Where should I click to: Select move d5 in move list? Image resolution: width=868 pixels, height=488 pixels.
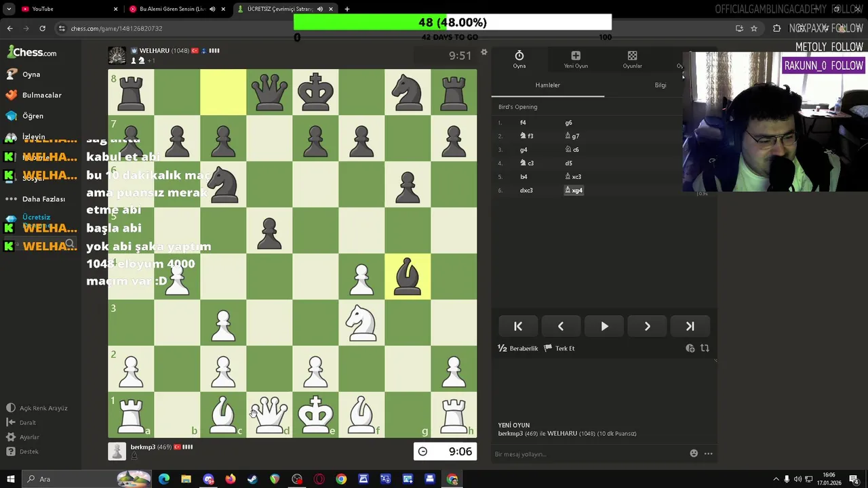(568, 163)
